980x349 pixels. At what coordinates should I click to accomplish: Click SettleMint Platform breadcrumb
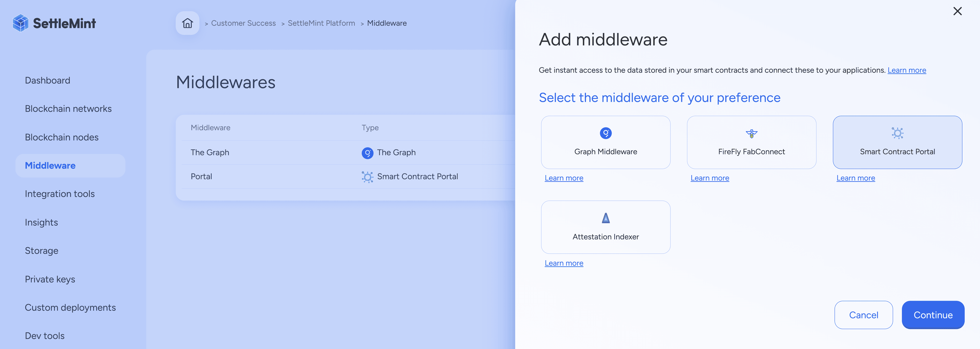point(322,23)
